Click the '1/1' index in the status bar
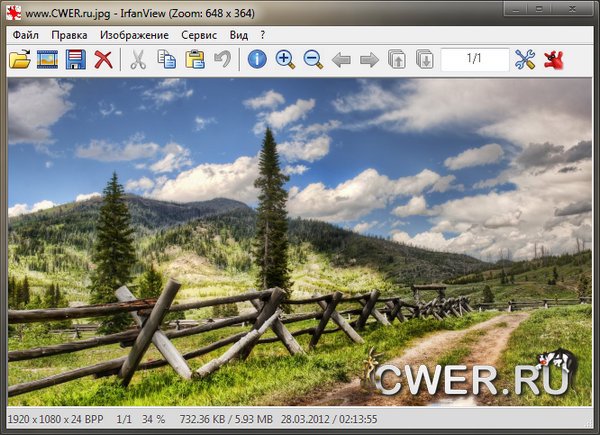The width and height of the screenshot is (600, 435). [x=124, y=419]
